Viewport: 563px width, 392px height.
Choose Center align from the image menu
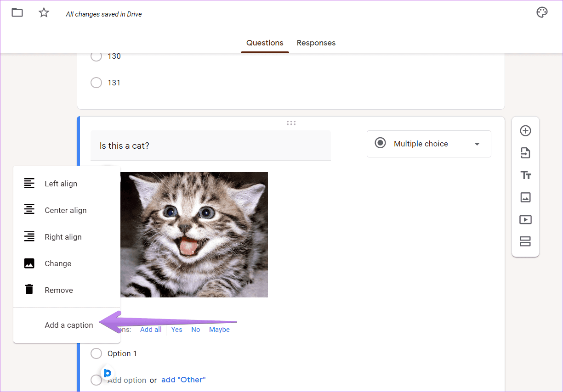[x=67, y=210]
